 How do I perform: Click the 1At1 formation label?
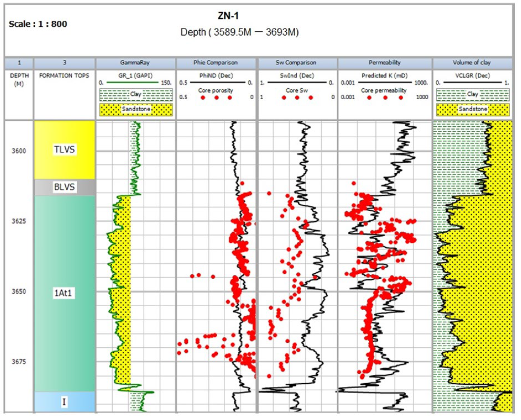point(64,293)
